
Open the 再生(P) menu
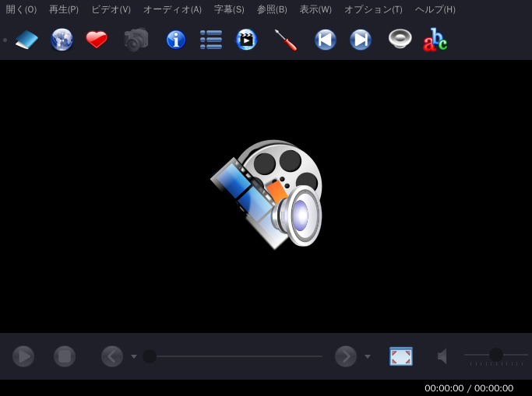[x=64, y=9]
